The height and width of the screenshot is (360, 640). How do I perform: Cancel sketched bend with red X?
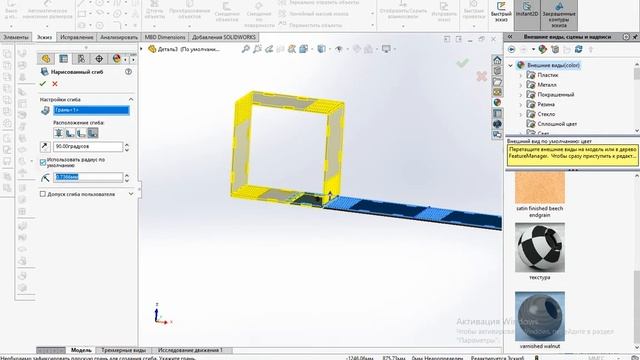55,84
